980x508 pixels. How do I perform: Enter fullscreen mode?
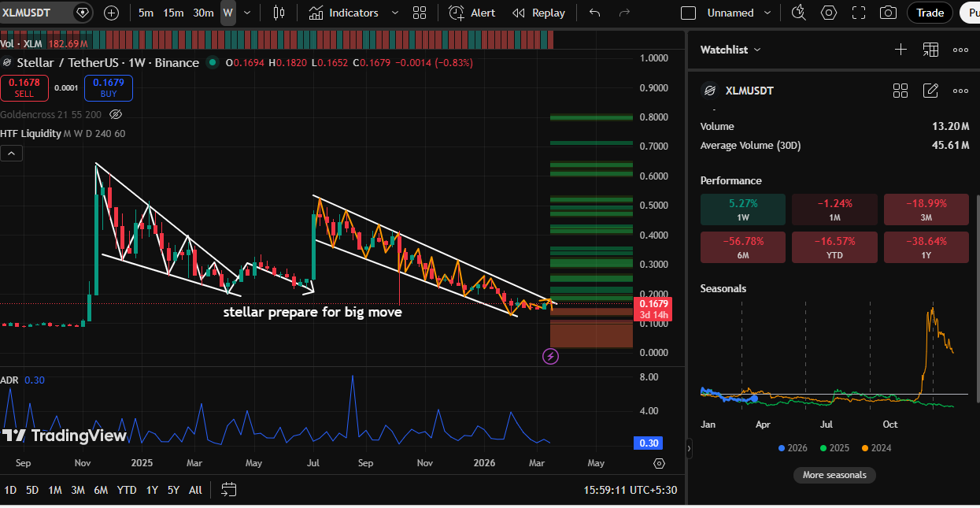pos(859,13)
